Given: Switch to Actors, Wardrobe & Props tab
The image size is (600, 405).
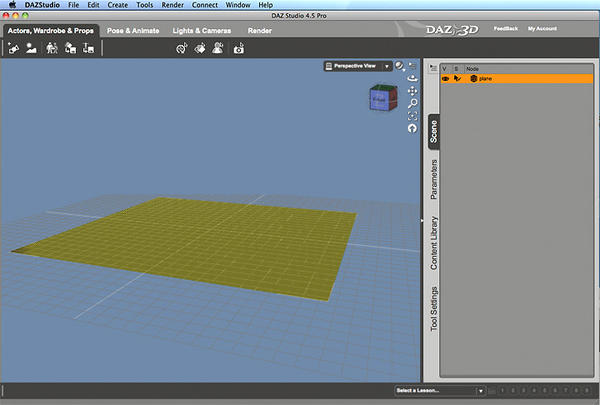Looking at the screenshot, I should pos(51,31).
